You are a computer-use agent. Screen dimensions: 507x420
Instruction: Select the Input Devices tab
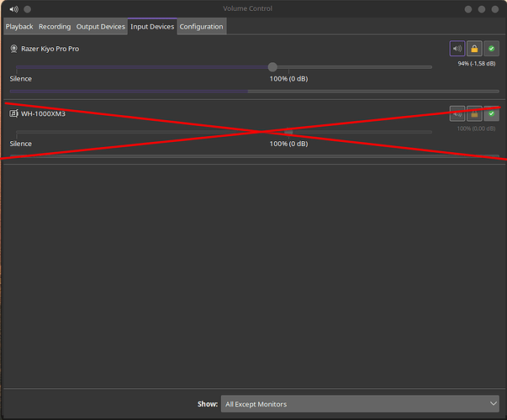coord(152,27)
